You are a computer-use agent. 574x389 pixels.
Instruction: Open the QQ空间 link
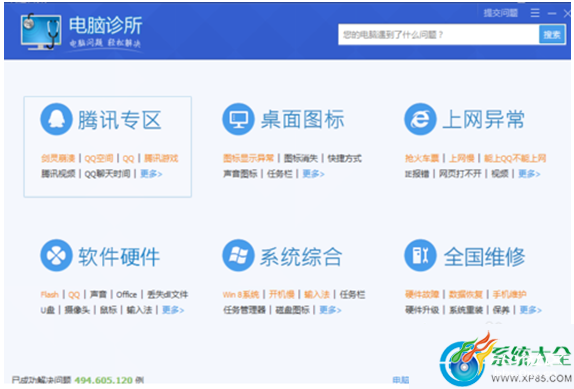tap(99, 158)
